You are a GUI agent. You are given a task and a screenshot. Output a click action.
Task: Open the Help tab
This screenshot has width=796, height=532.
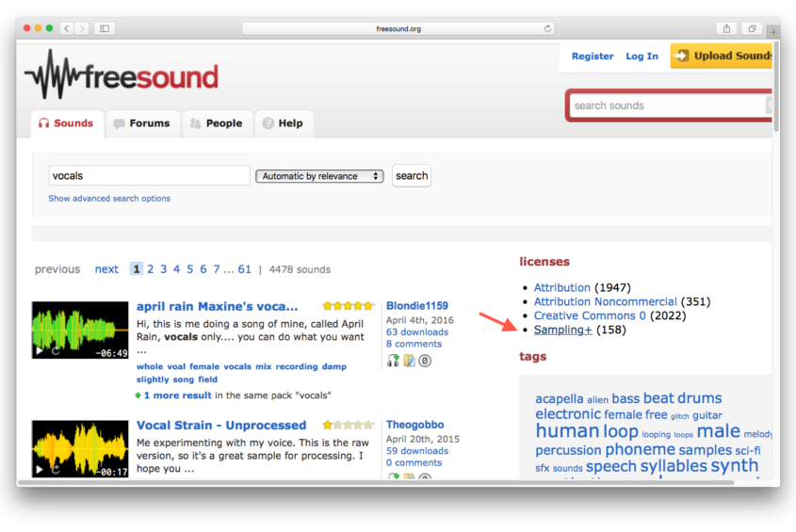284,123
